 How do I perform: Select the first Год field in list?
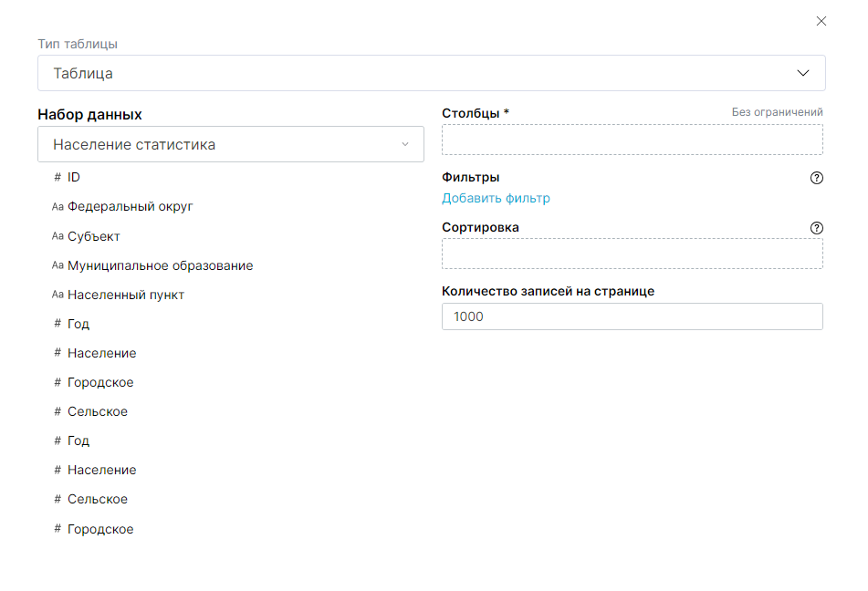[78, 324]
